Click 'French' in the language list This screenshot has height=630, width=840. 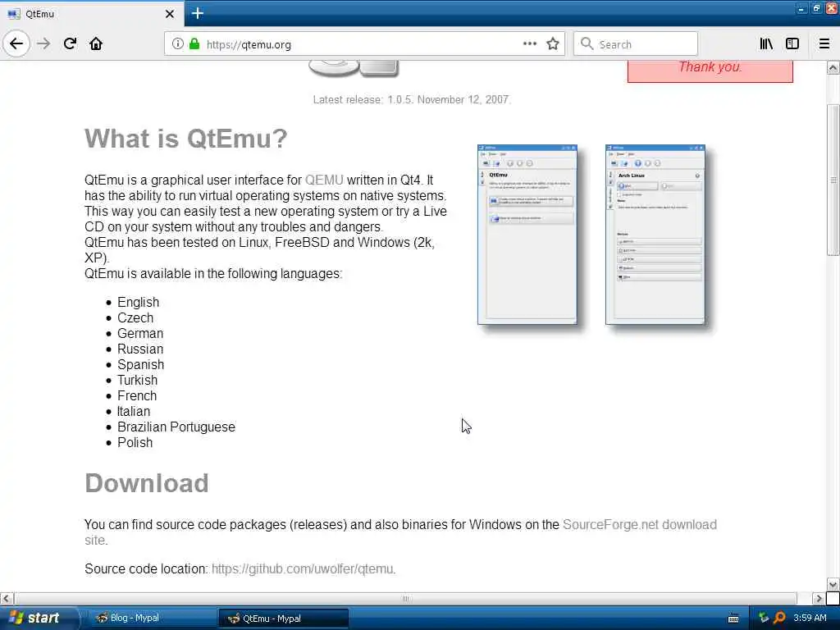pyautogui.click(x=137, y=395)
